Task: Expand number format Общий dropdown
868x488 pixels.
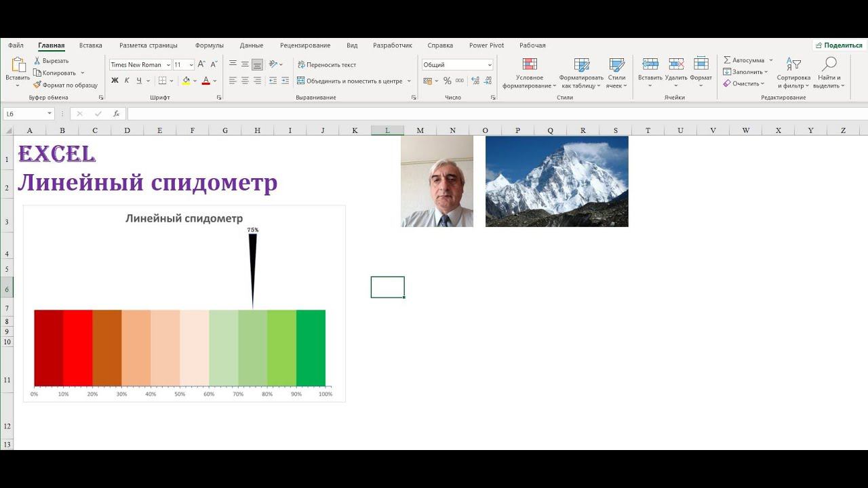Action: pos(490,65)
